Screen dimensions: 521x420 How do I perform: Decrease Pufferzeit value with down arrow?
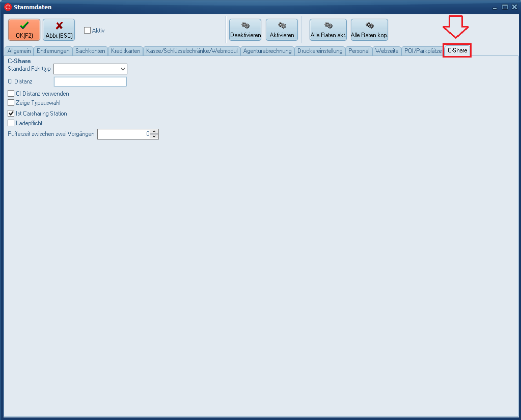click(x=155, y=136)
